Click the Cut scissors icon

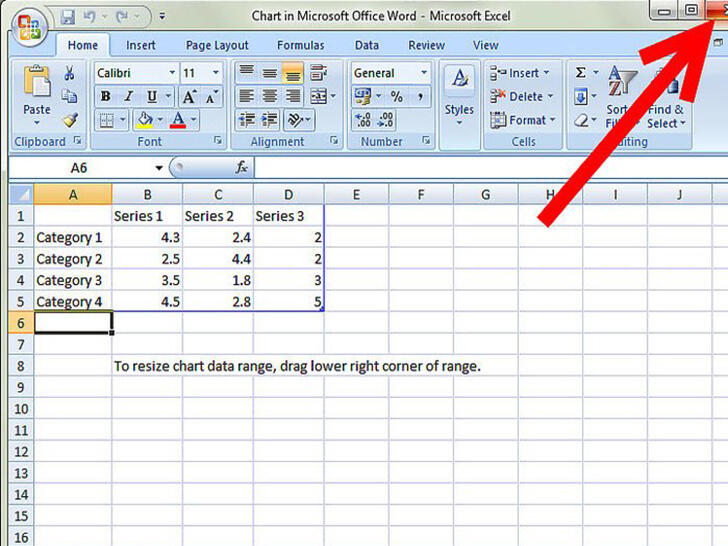(x=69, y=74)
